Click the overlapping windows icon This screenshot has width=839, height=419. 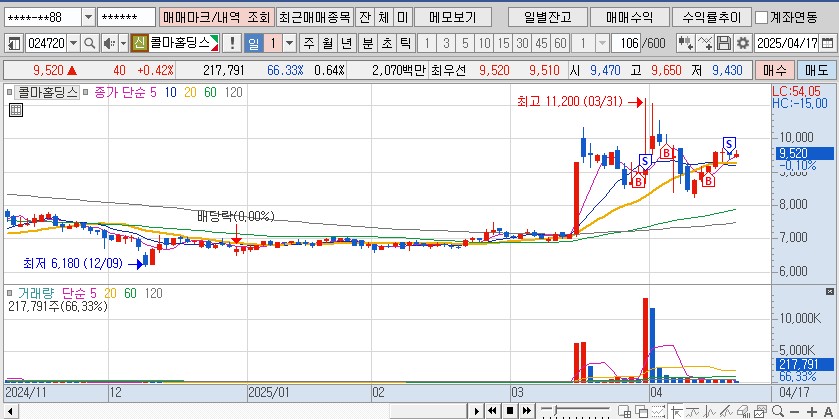[642, 412]
